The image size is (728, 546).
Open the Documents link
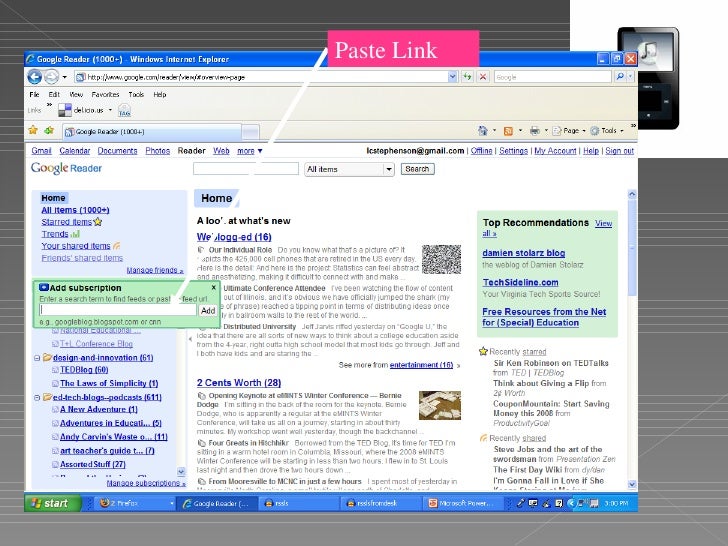(117, 151)
